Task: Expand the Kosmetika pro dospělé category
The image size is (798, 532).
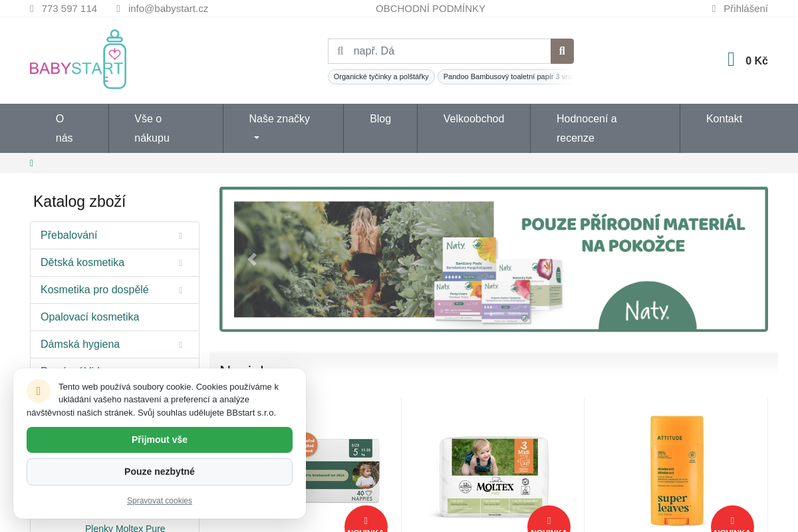Action: click(180, 290)
